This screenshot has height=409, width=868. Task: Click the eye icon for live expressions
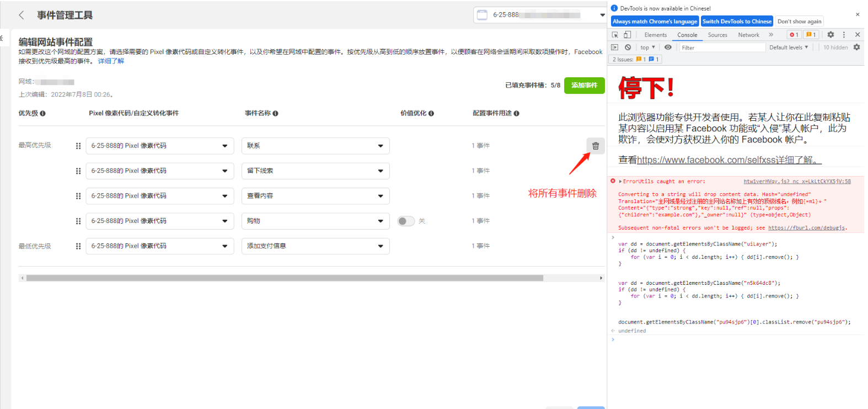point(668,47)
